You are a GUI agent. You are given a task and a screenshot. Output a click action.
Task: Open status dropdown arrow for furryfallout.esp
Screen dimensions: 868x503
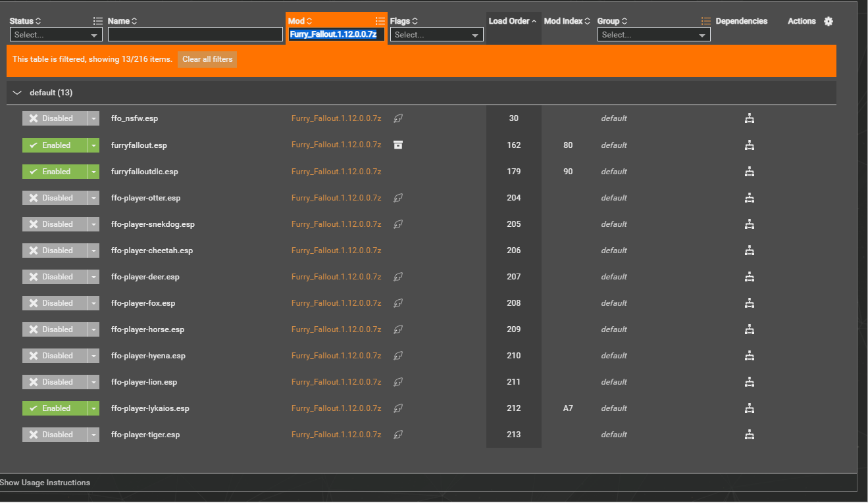tap(93, 145)
